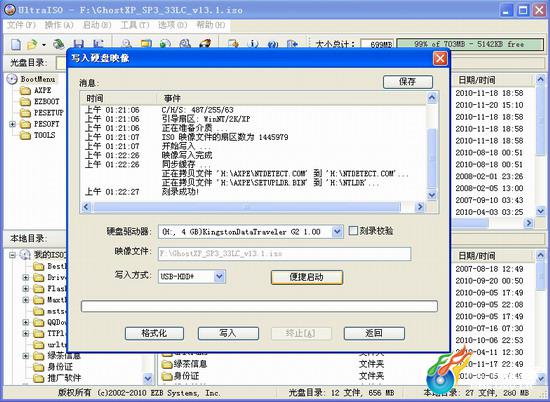Select the 身份证 folder in local tree
This screenshot has width=550, height=402.
53,367
